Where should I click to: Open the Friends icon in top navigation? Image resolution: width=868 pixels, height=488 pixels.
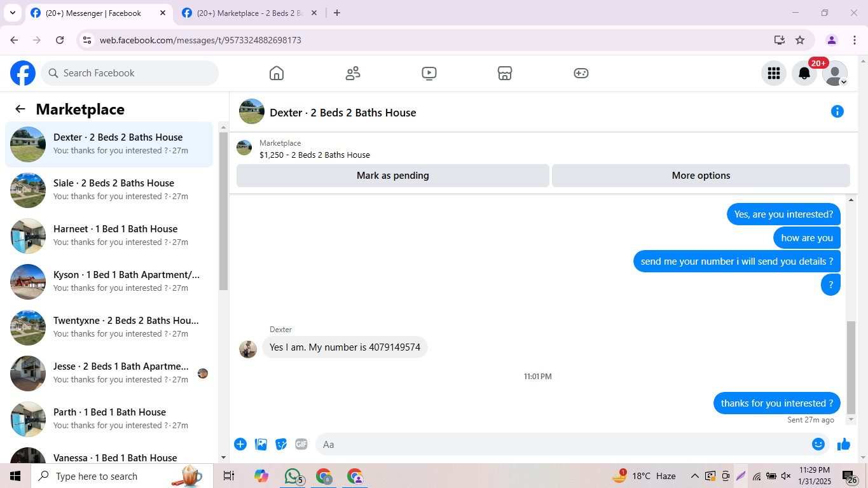(353, 73)
